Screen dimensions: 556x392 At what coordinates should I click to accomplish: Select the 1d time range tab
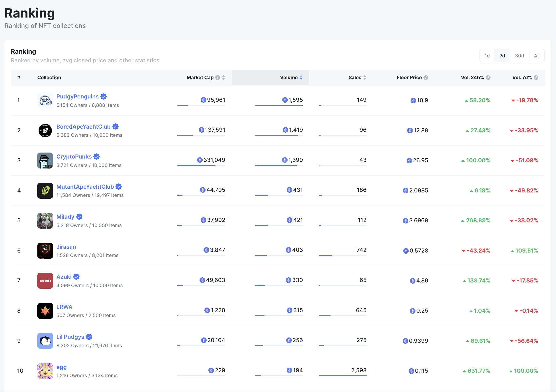point(487,56)
